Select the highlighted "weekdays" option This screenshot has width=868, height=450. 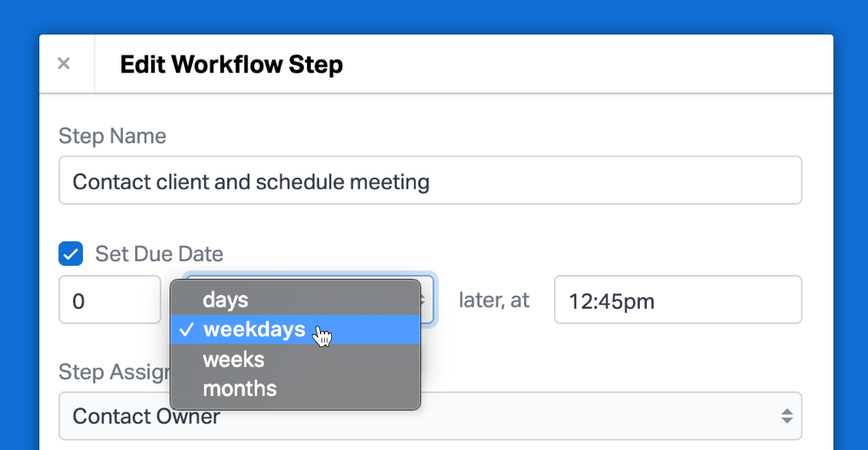tap(296, 329)
